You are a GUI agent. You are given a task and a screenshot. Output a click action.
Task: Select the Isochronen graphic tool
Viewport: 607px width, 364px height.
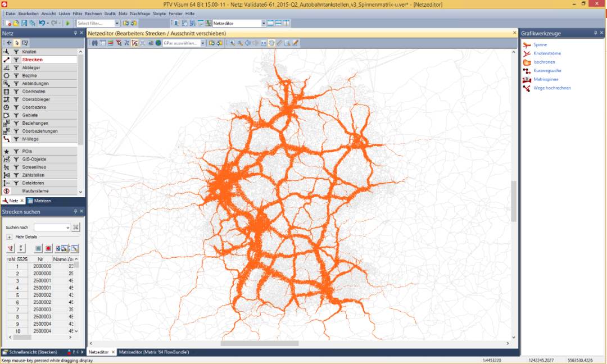tap(544, 62)
